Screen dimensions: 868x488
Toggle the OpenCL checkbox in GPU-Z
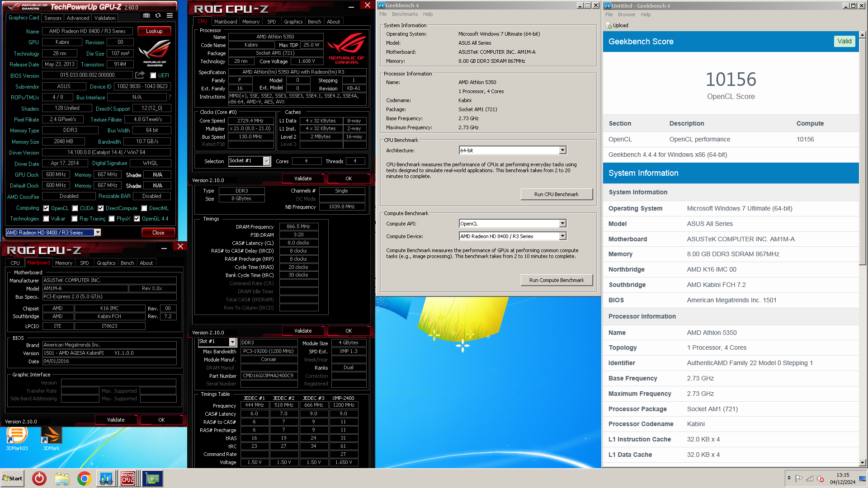click(46, 208)
